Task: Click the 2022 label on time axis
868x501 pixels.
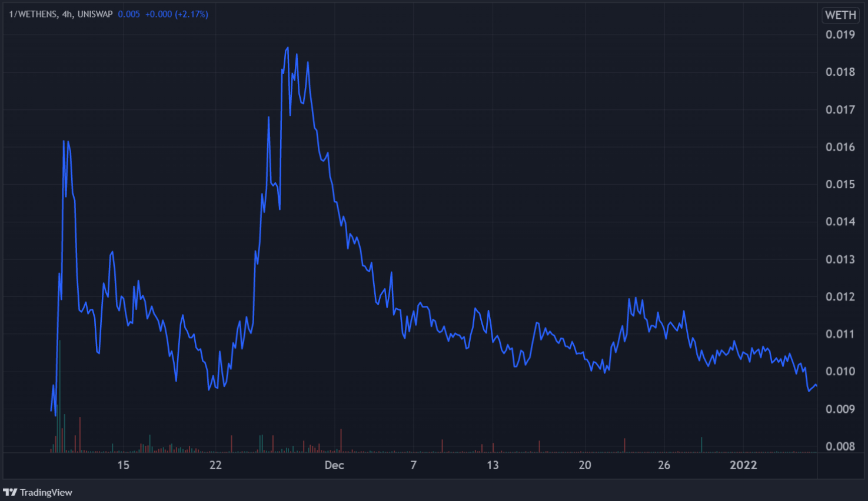Action: coord(743,465)
